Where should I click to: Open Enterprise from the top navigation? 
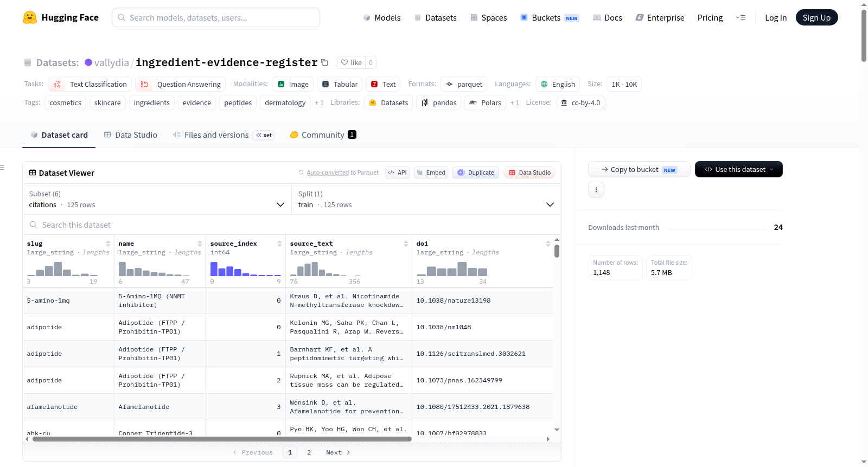point(660,17)
